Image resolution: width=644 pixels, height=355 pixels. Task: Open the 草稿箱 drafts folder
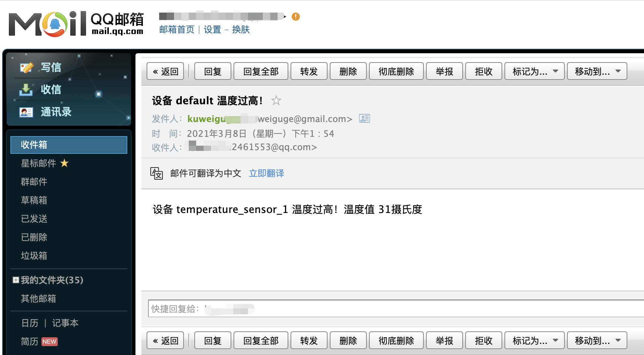pos(34,200)
